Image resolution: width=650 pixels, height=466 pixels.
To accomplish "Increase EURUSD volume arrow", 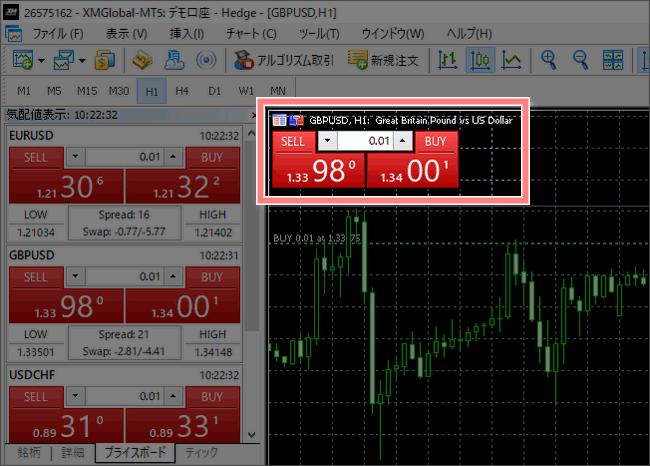I will click(x=173, y=157).
